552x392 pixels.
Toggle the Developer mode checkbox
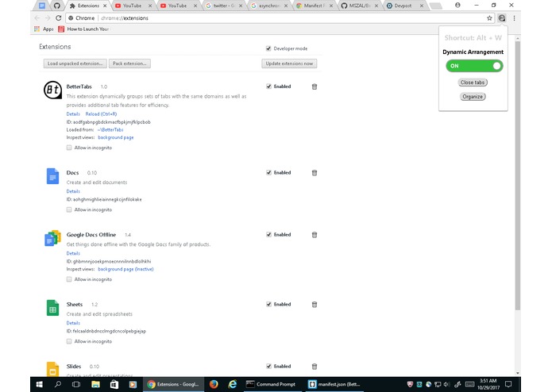[268, 48]
